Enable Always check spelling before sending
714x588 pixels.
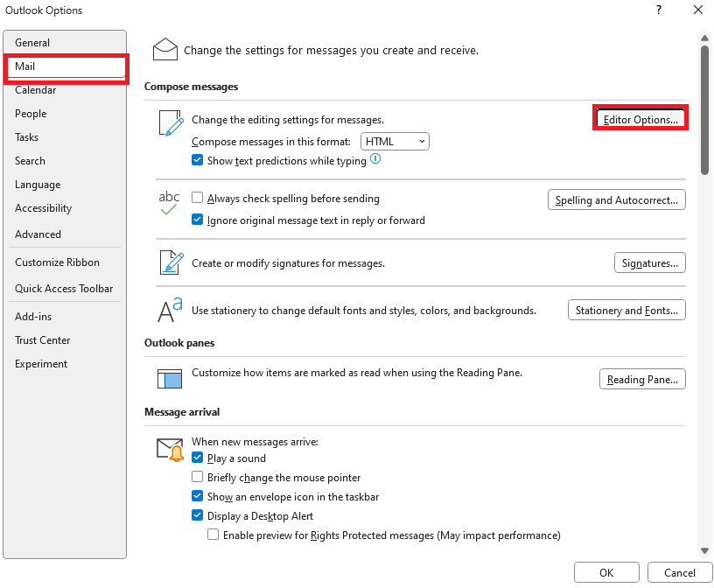(x=197, y=198)
